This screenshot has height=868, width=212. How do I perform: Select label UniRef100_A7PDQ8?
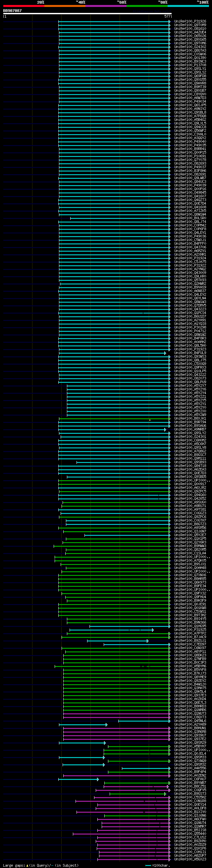click(190, 116)
